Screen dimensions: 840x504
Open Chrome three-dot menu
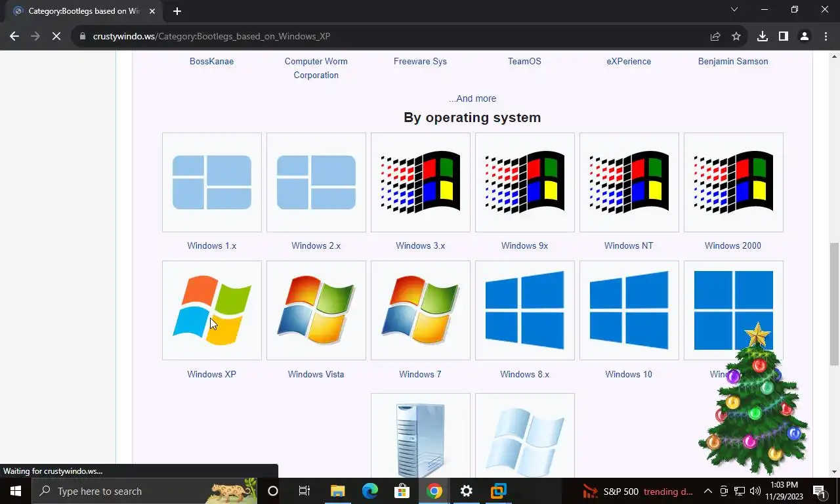[826, 36]
